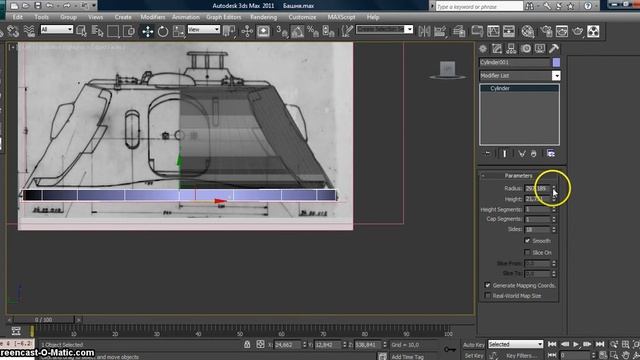Collapse the Parameters rollout
The height and width of the screenshot is (360, 640).
(519, 176)
